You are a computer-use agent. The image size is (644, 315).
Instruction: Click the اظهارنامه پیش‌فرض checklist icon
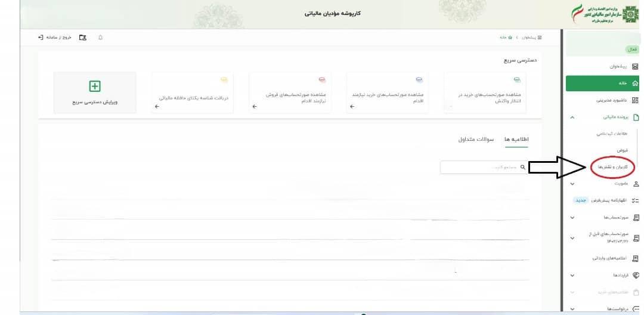(636, 200)
